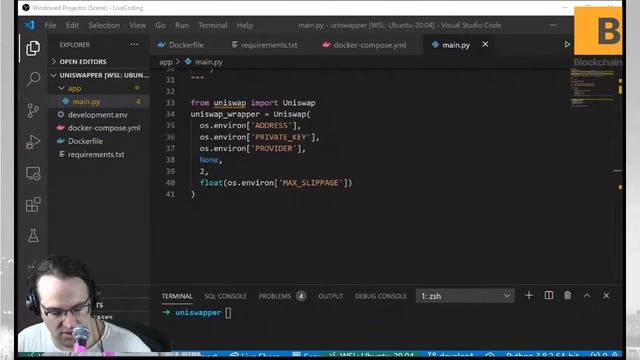This screenshot has height=360, width=640.
Task: Close the main.py tab
Action: coord(485,44)
